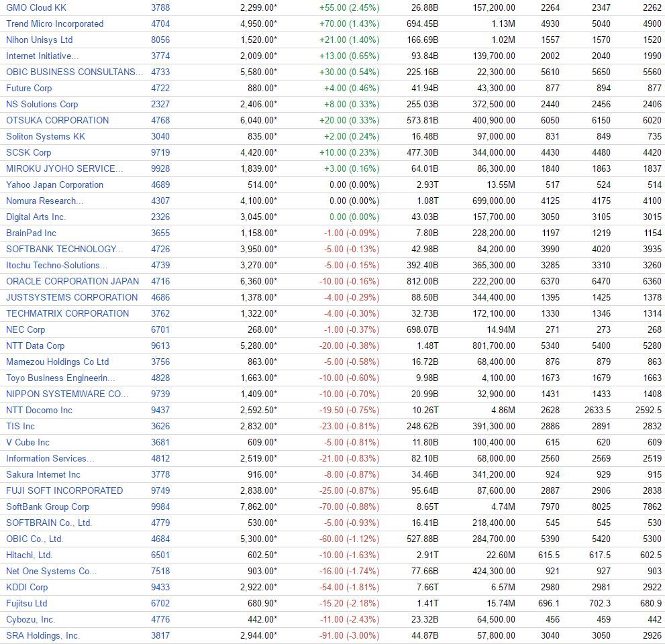The width and height of the screenshot is (665, 644).
Task: Select volume value 22.60M
Action: (501, 555)
